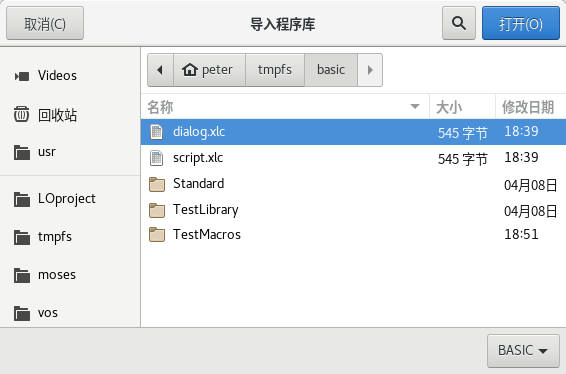The height and width of the screenshot is (374, 566).
Task: Open the 回收站 trash icon
Action: coord(22,114)
